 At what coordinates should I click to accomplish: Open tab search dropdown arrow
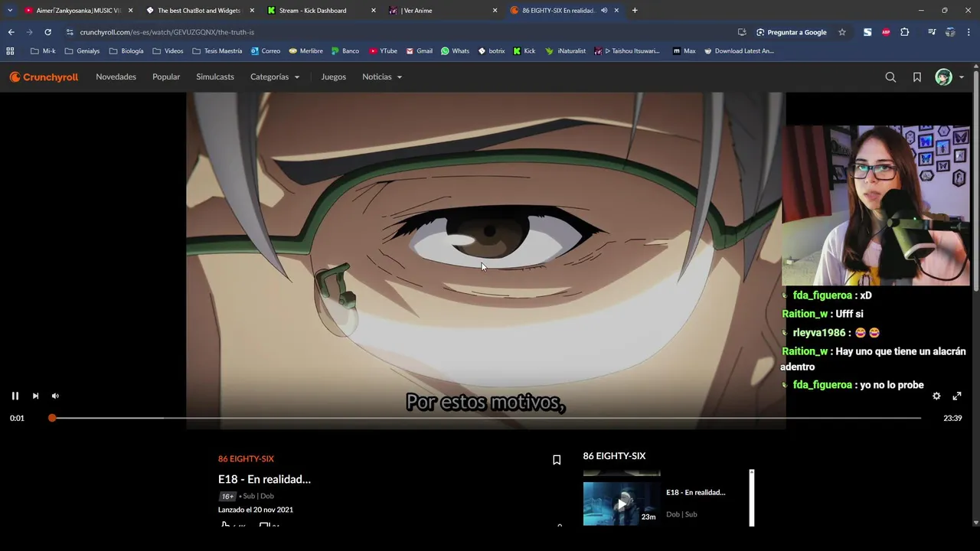pos(9,11)
